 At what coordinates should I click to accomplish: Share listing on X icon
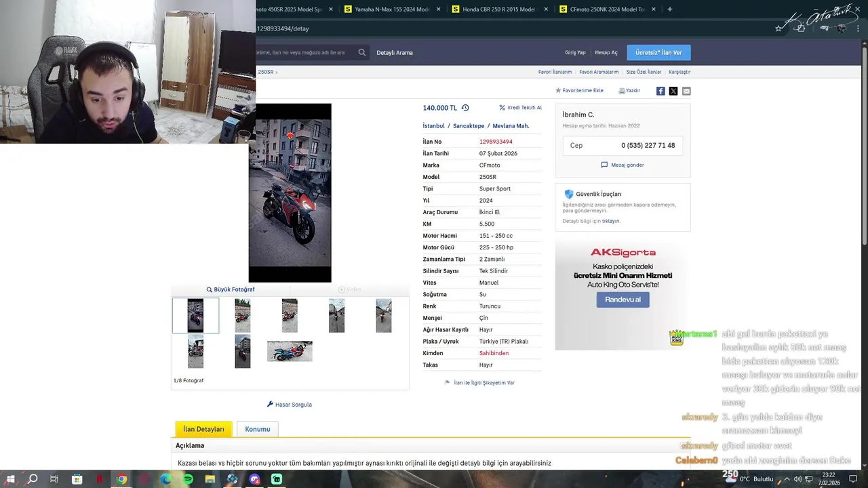point(673,91)
